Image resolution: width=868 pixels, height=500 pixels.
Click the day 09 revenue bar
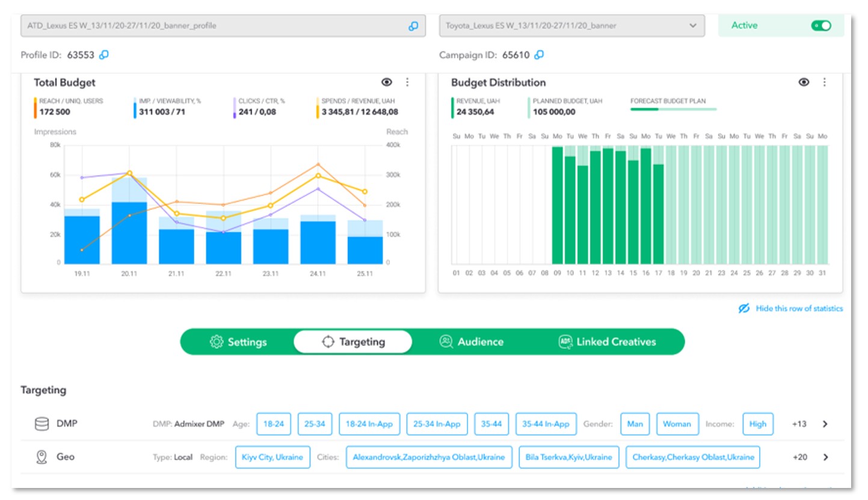(x=558, y=205)
